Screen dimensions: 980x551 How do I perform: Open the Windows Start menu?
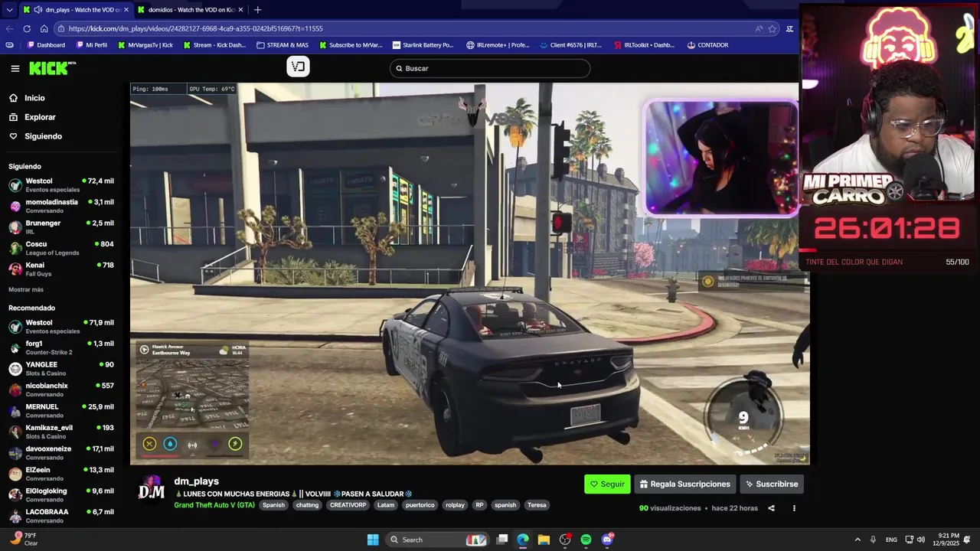(x=372, y=540)
